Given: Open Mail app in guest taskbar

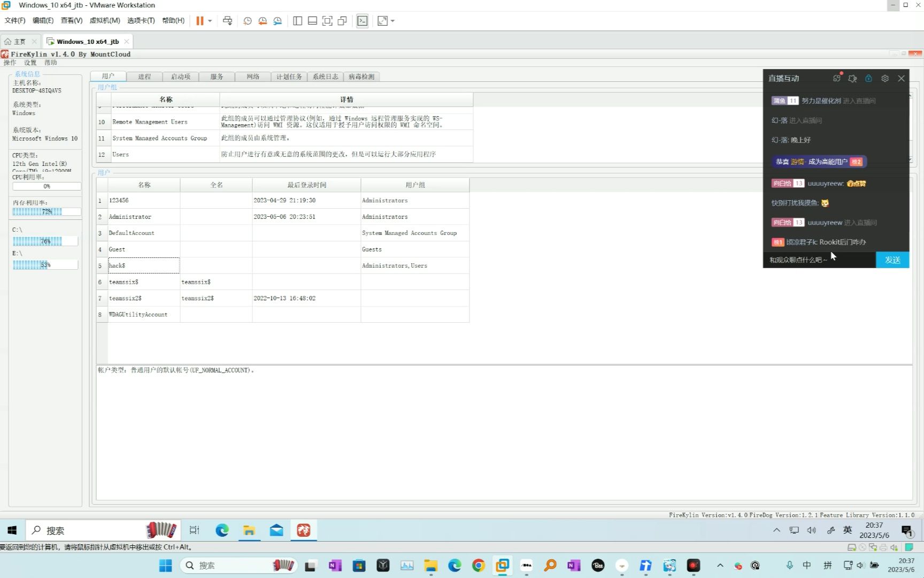Looking at the screenshot, I should (276, 530).
